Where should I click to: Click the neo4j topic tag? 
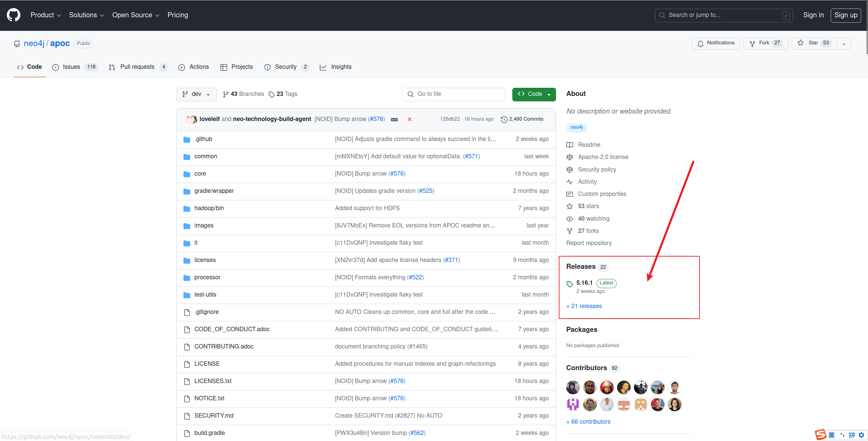[576, 127]
